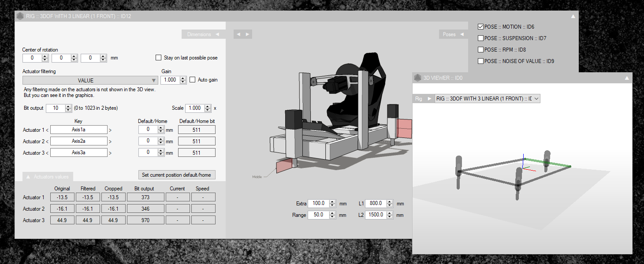Enable POSE :: SUSPENSION :: ID7 checkbox
Screen dimensions: 644x264
(x=480, y=38)
